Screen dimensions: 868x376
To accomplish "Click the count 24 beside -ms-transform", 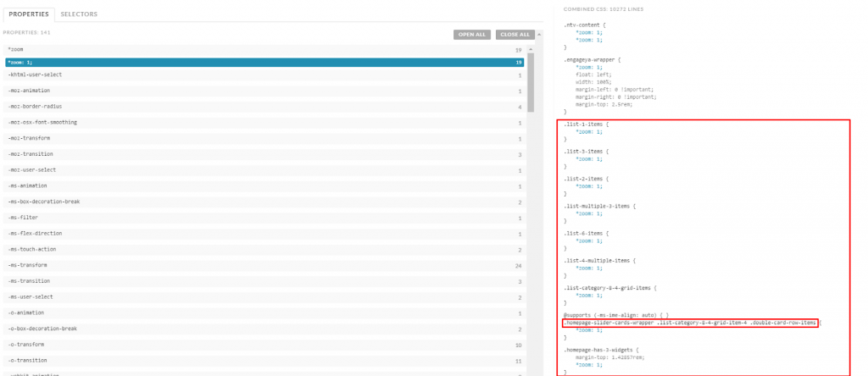I will tap(519, 266).
